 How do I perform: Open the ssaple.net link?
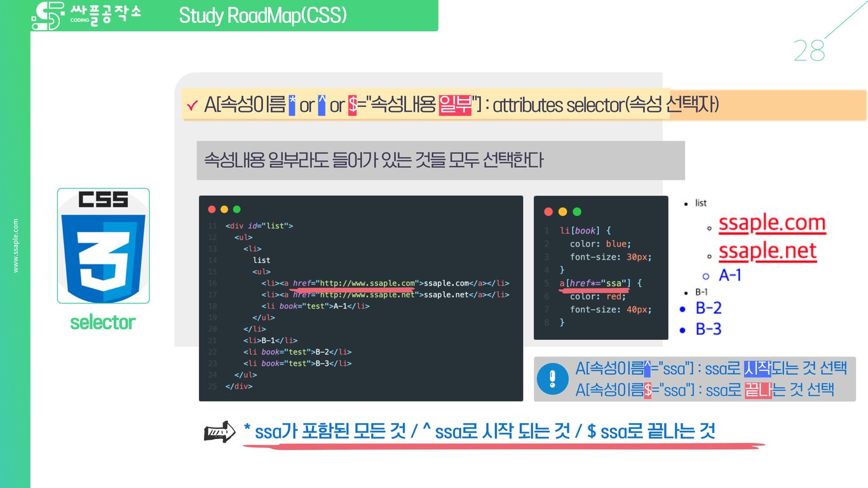(x=767, y=251)
